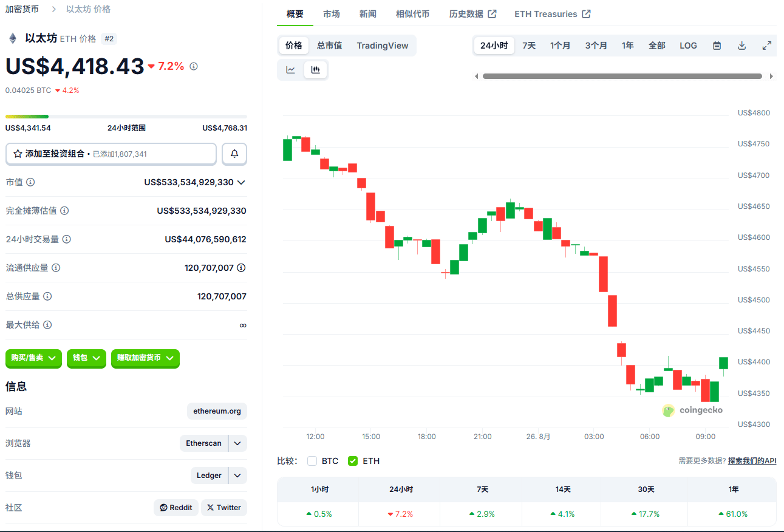Open the 购买/售卖 dropdown
The height and width of the screenshot is (532, 784).
33,358
